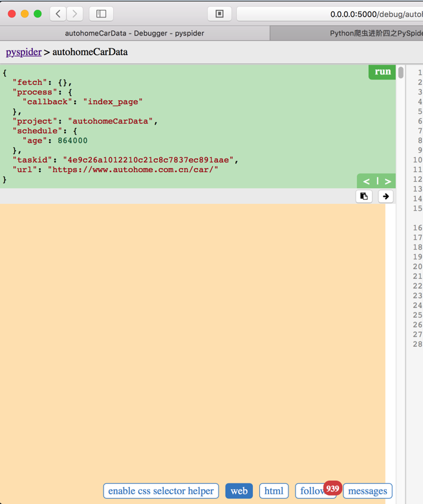Switch to the html view tab

tap(274, 491)
